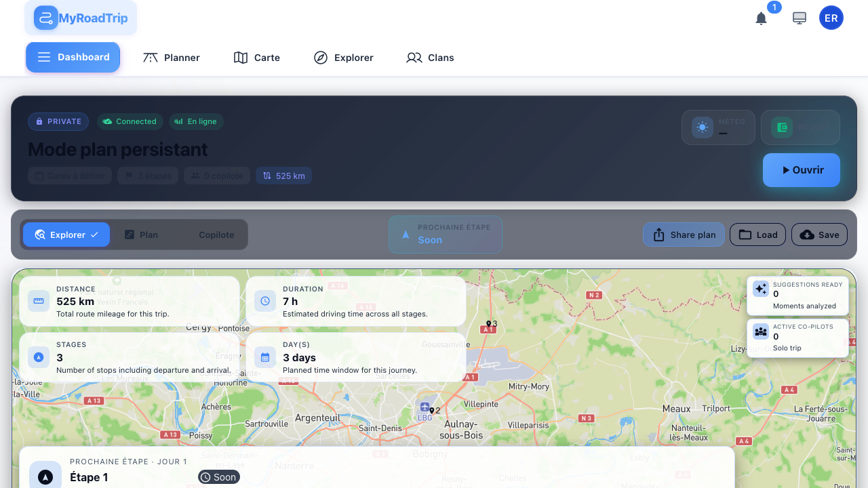The height and width of the screenshot is (488, 868).
Task: Select the Explorer mode toggle
Action: click(x=66, y=235)
